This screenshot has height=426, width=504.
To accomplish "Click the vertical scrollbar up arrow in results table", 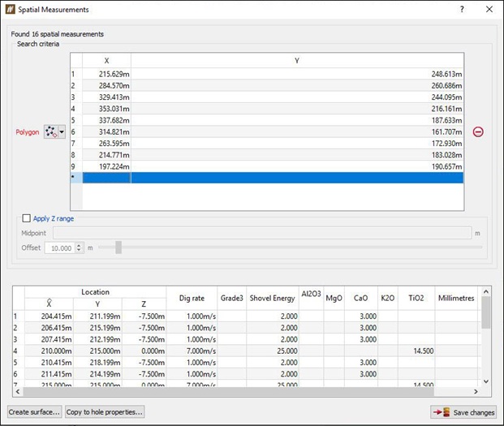I will pyautogui.click(x=486, y=292).
